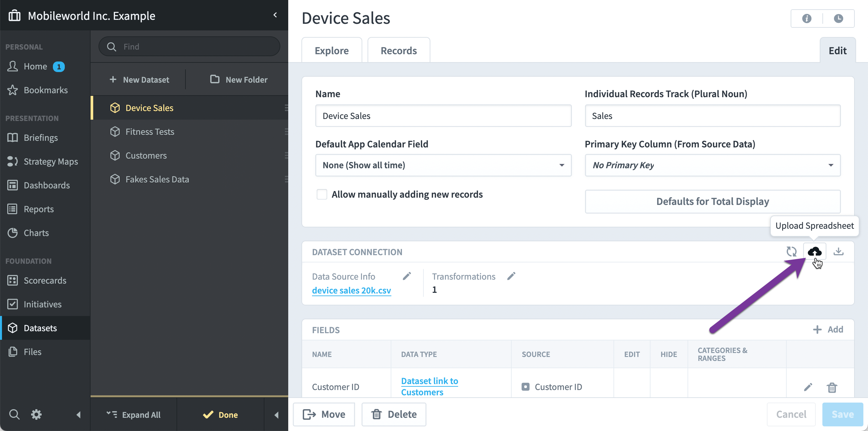Open the Default App Calendar Field dropdown

[x=443, y=165]
